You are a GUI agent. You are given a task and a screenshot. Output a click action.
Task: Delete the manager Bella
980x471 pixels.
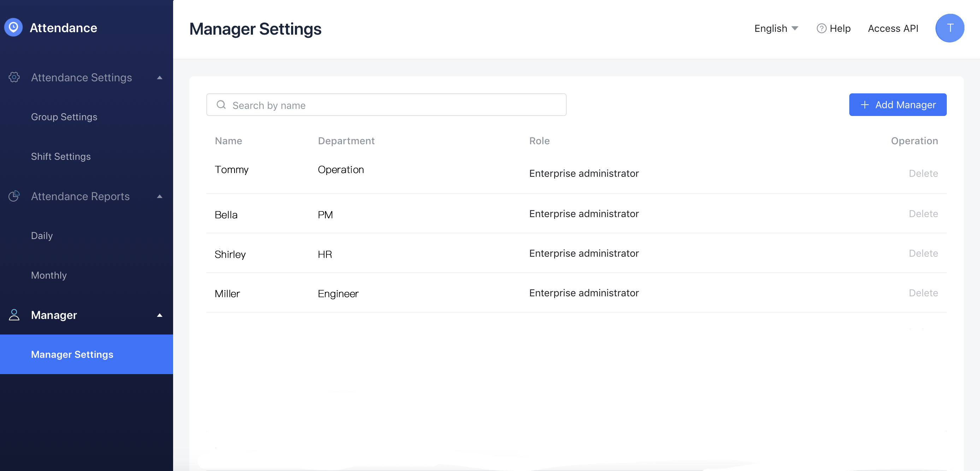923,214
